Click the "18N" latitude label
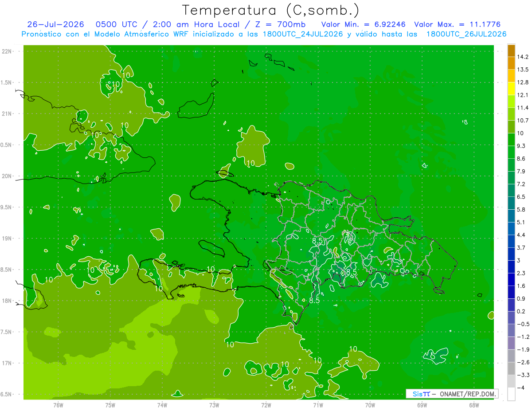Viewport: 532px width, 411px height. (7, 301)
